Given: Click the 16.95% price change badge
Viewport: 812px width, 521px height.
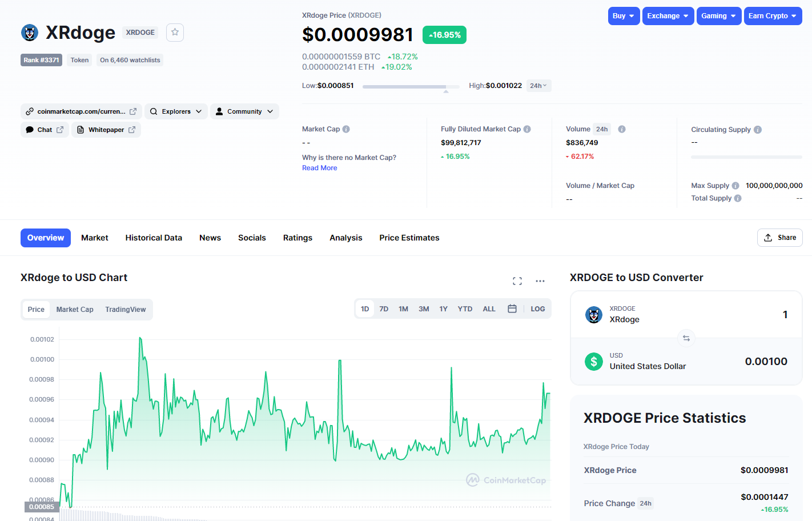Looking at the screenshot, I should 444,35.
